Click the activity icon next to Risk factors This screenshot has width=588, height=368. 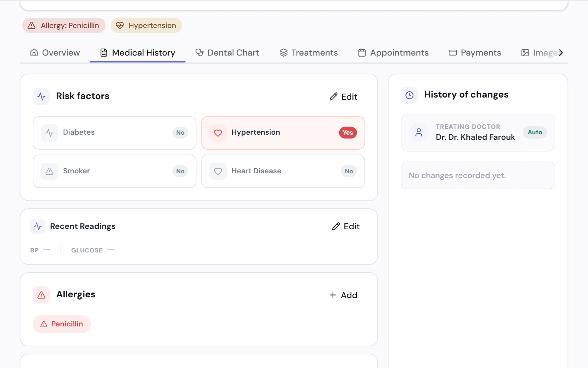[x=42, y=96]
